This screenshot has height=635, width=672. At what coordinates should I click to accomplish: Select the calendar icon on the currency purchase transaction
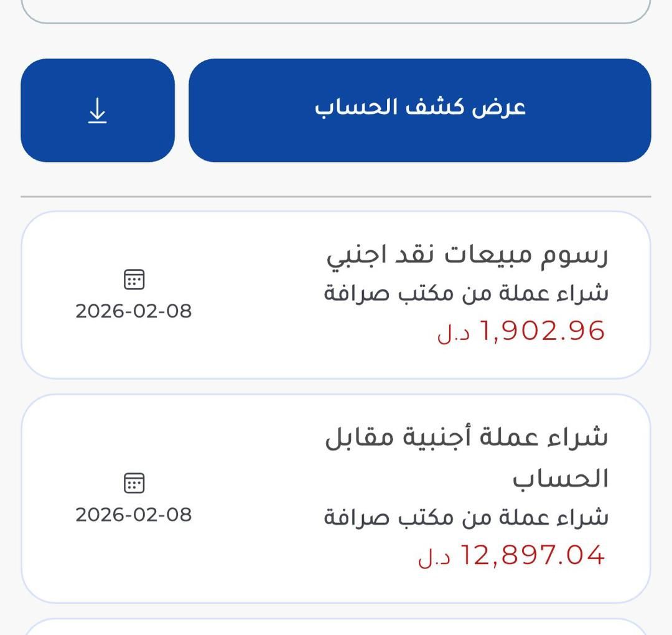click(x=134, y=482)
